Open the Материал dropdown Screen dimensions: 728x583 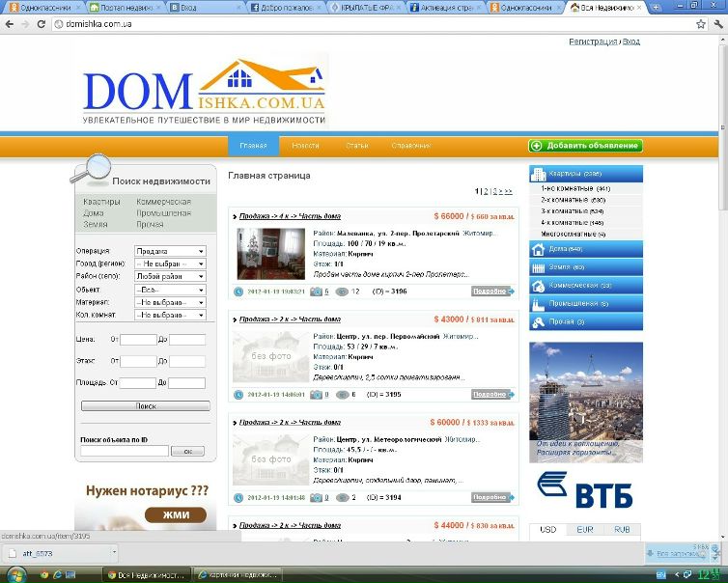[x=170, y=302]
